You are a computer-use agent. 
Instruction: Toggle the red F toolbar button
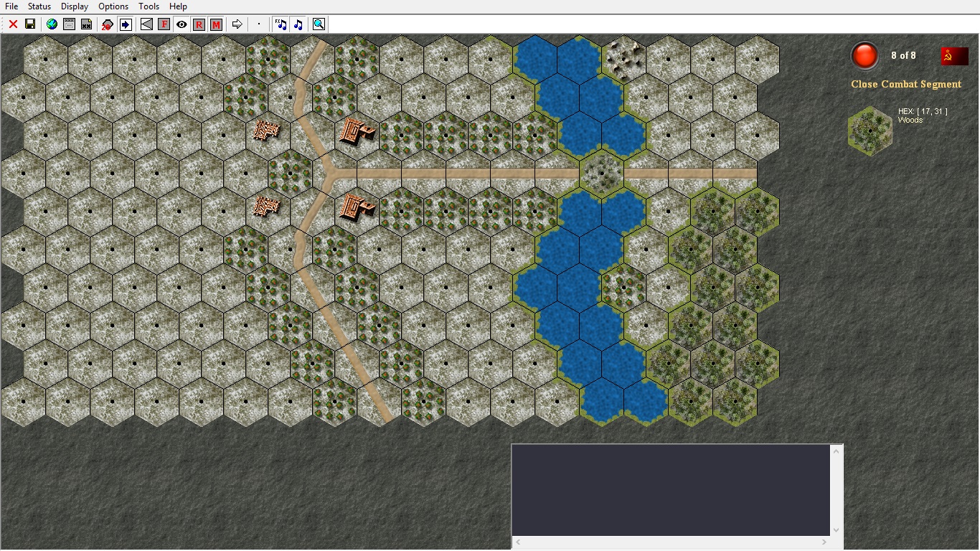164,24
